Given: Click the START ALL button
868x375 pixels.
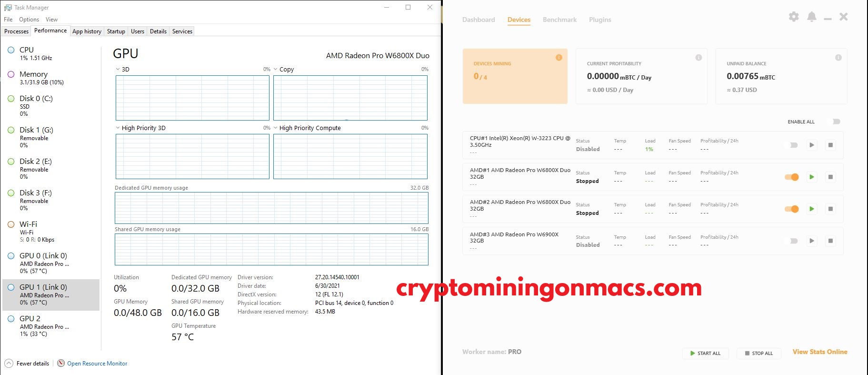Looking at the screenshot, I should 706,353.
